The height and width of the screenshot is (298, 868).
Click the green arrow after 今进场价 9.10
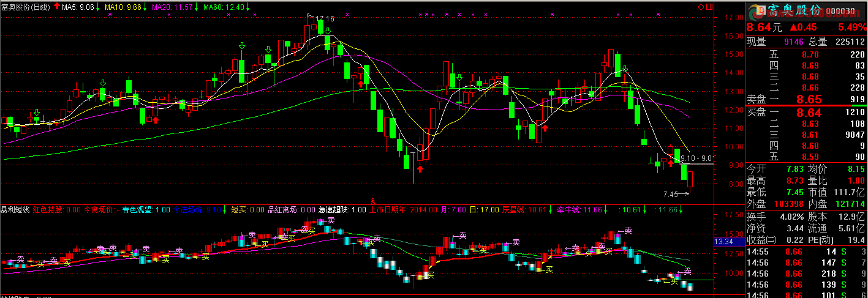point(225,209)
